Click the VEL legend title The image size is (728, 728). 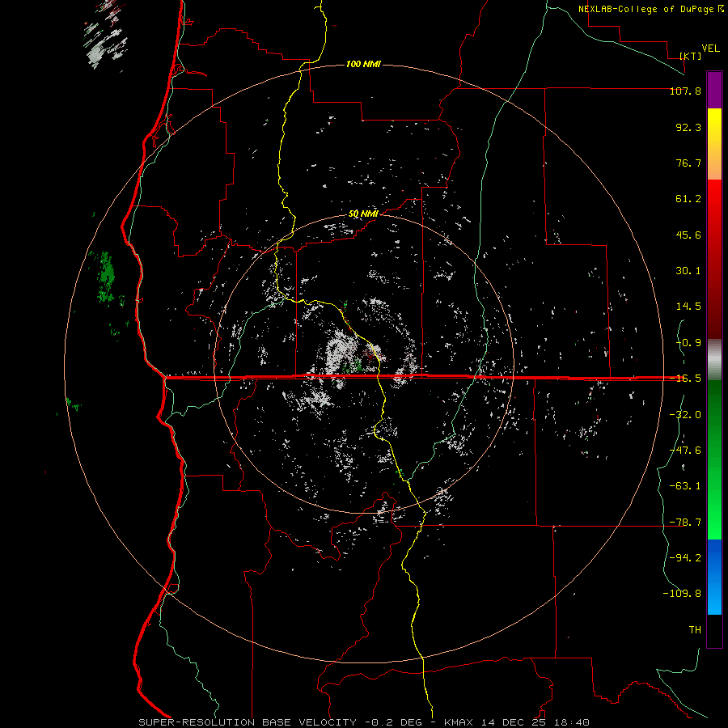tap(710, 49)
